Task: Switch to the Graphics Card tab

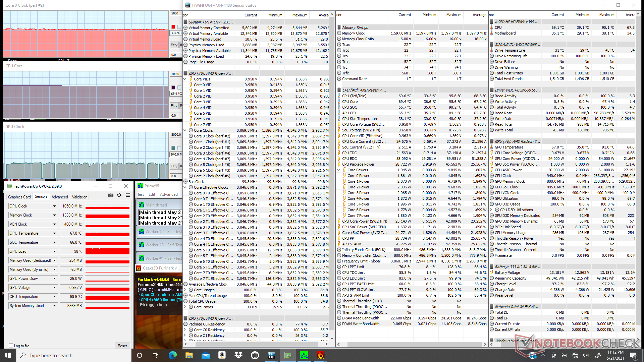Action: pos(19,197)
